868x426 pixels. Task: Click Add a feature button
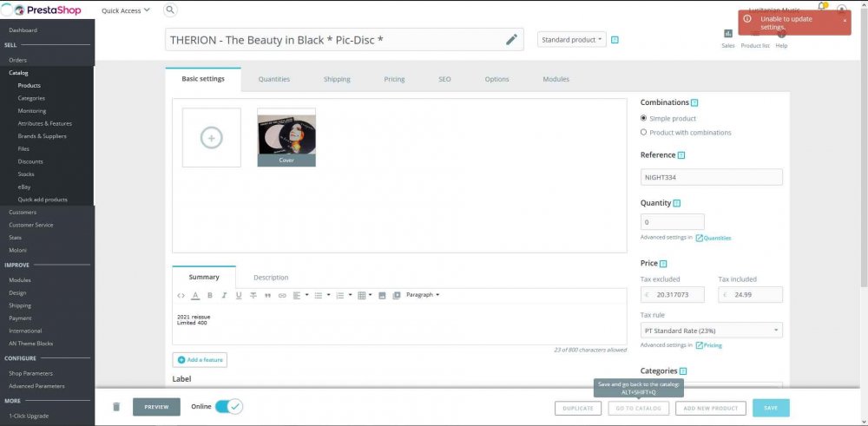(x=200, y=360)
